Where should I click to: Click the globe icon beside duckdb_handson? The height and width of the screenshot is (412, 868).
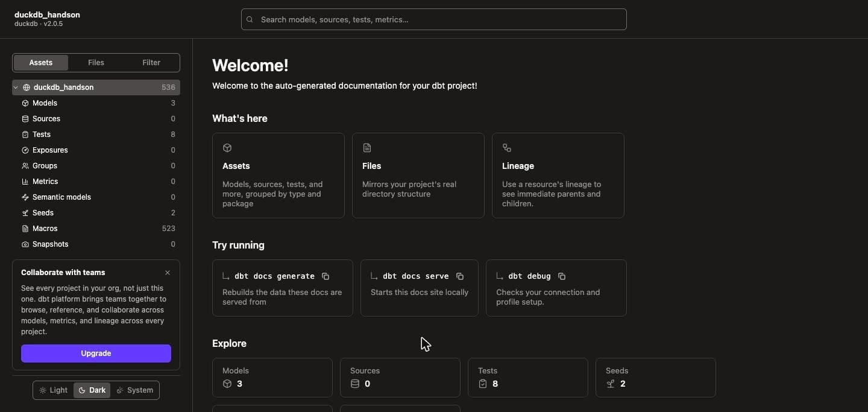coord(27,87)
